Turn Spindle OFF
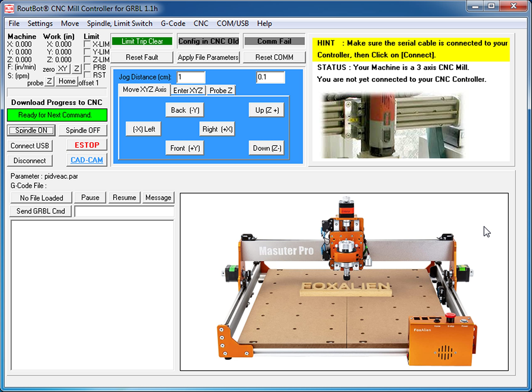Viewport: 532px width, 392px height. (x=83, y=130)
